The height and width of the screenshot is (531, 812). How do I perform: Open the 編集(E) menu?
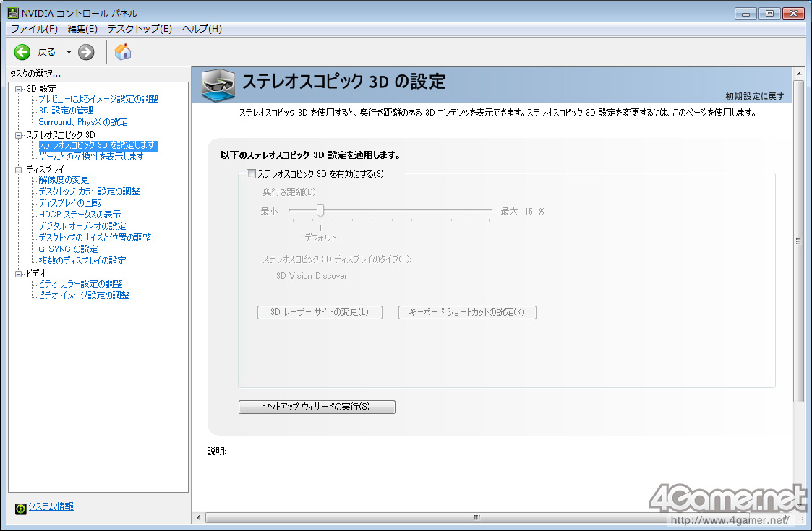[82, 28]
